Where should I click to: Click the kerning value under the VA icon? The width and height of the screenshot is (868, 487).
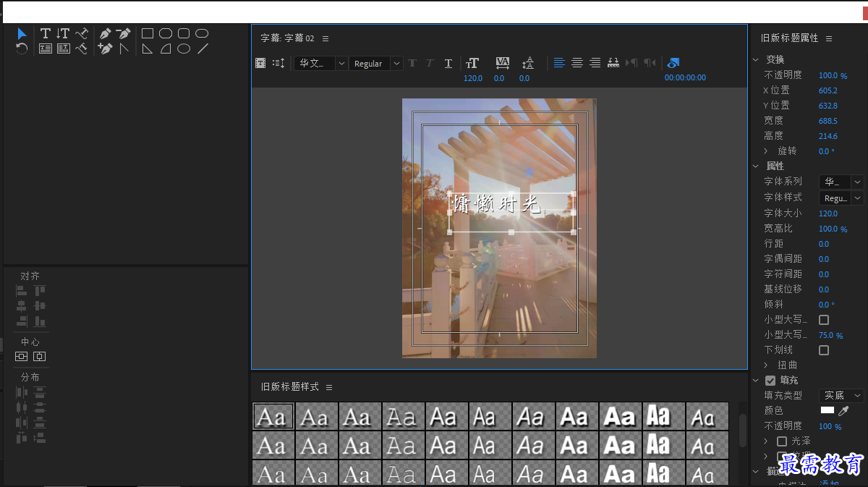[x=499, y=78]
